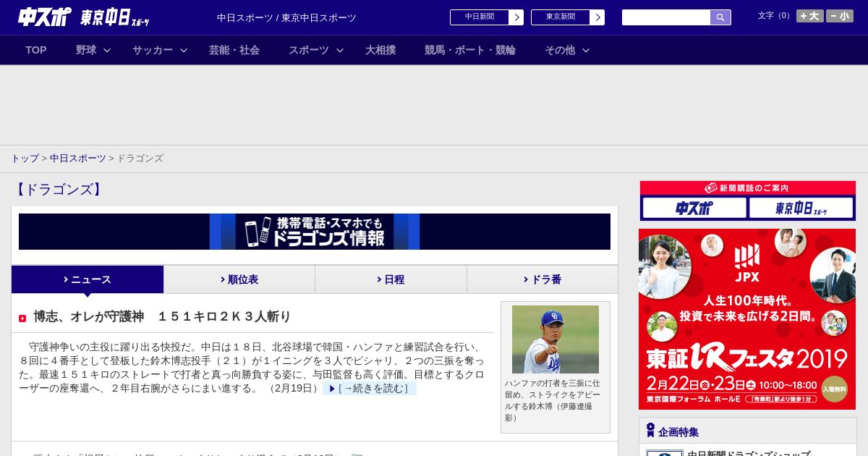Click 中日スポーツ breadcrumb link
868x456 pixels.
tap(78, 158)
